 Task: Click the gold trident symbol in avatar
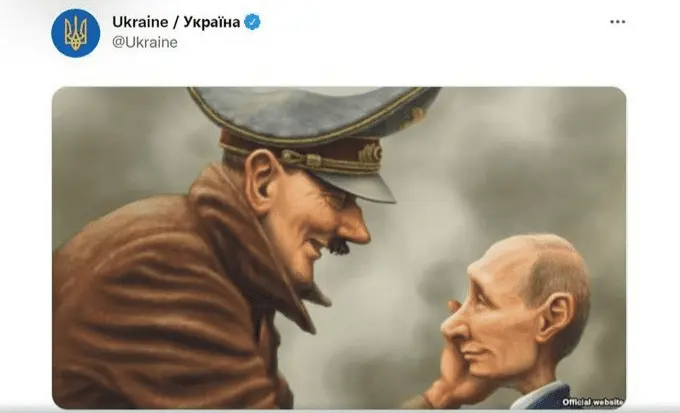[75, 33]
